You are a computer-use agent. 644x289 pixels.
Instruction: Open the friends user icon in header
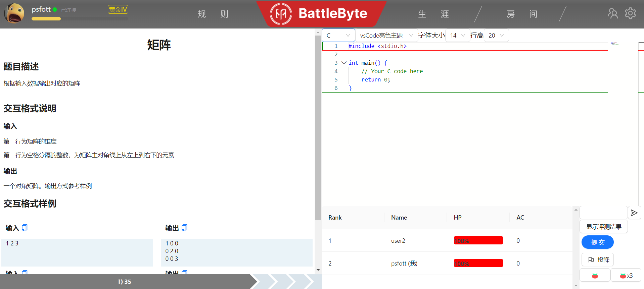click(613, 13)
